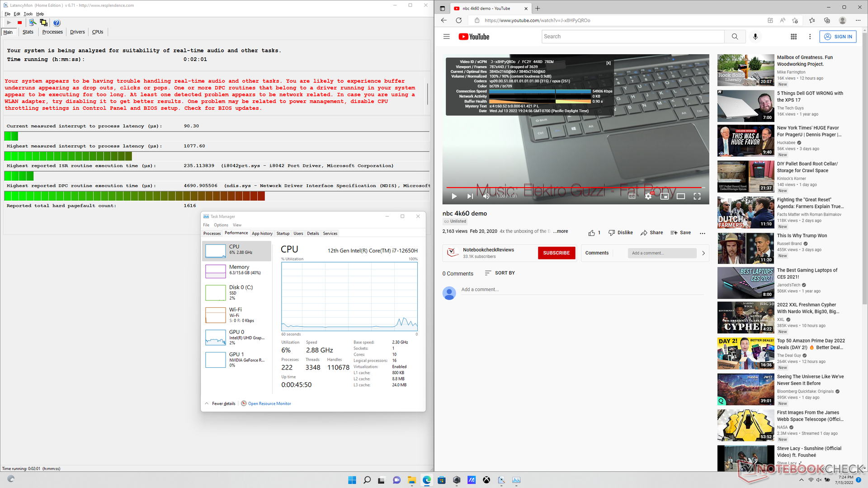868x488 pixels.
Task: Open YouTube apps grid icon
Action: (793, 37)
